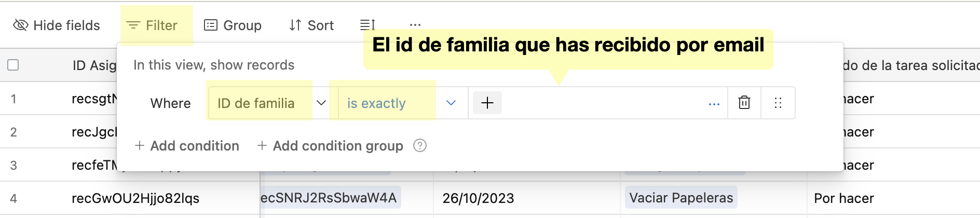Open the toolbar more options ellipsis

pos(415,25)
